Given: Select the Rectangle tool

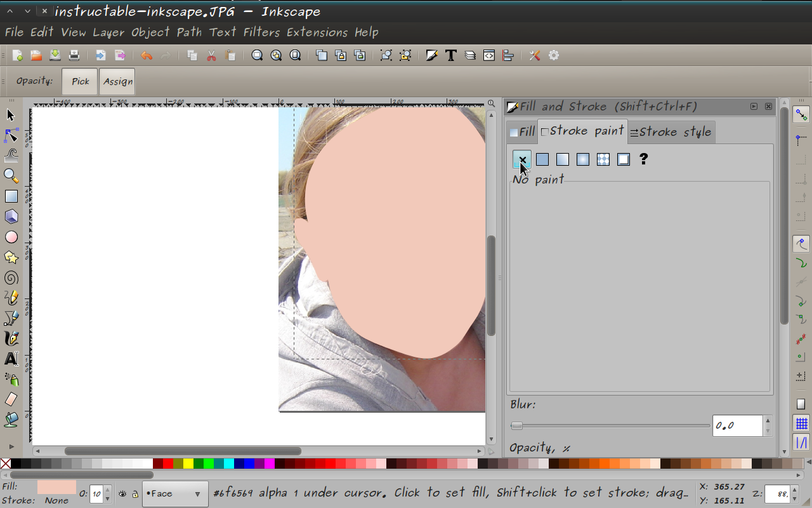Looking at the screenshot, I should (10, 196).
